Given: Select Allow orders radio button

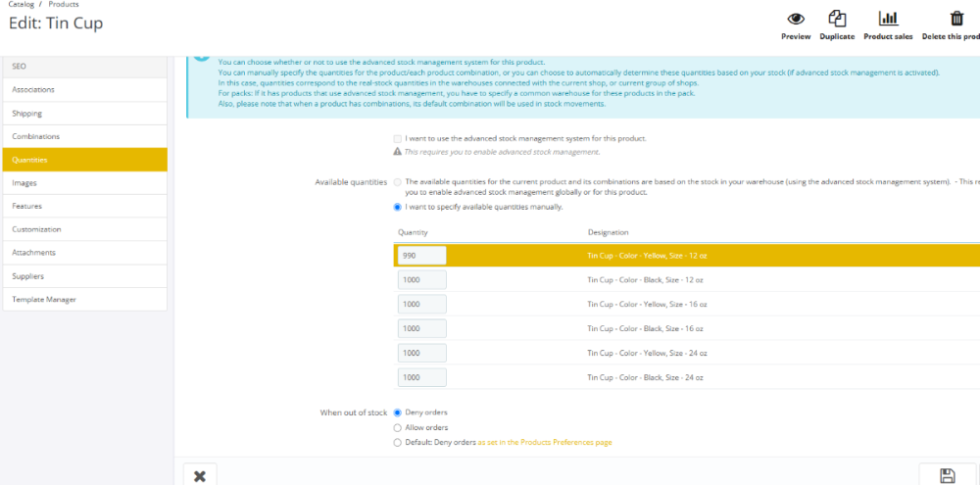Looking at the screenshot, I should (397, 427).
